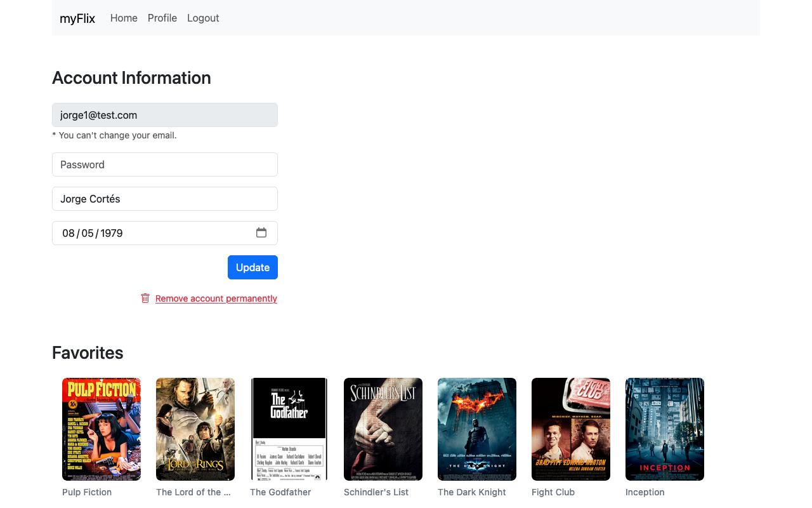Viewport: 812px width, 508px height.
Task: Click the name field Jorge Cortés
Action: [165, 199]
